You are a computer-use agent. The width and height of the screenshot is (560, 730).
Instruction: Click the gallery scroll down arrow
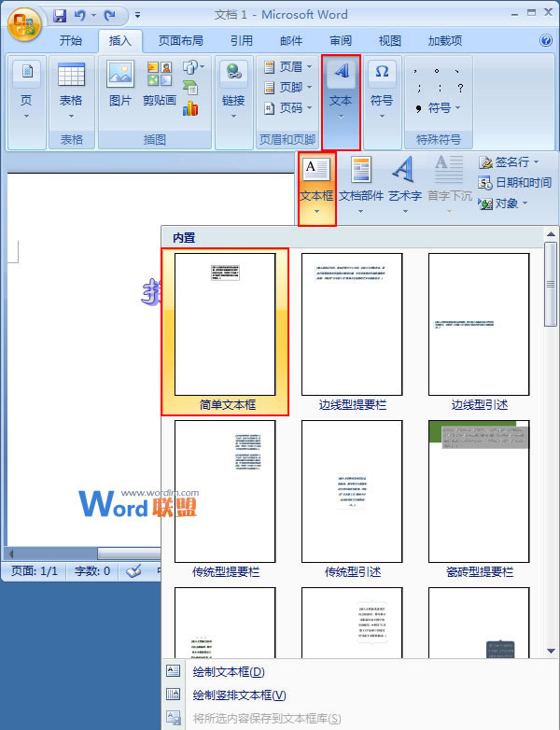pyautogui.click(x=551, y=651)
